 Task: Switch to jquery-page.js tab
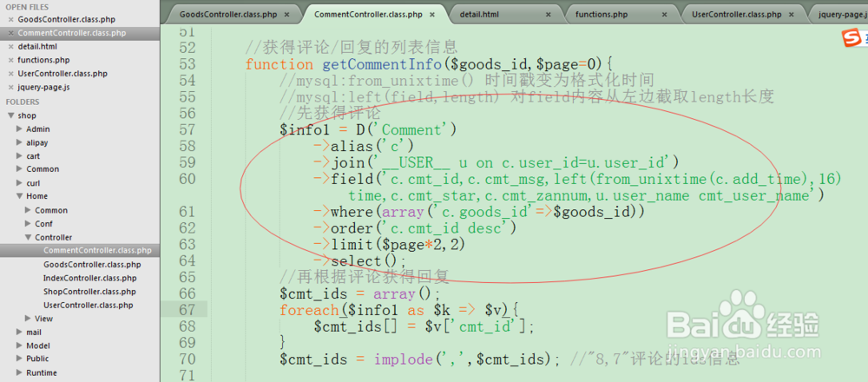point(843,15)
